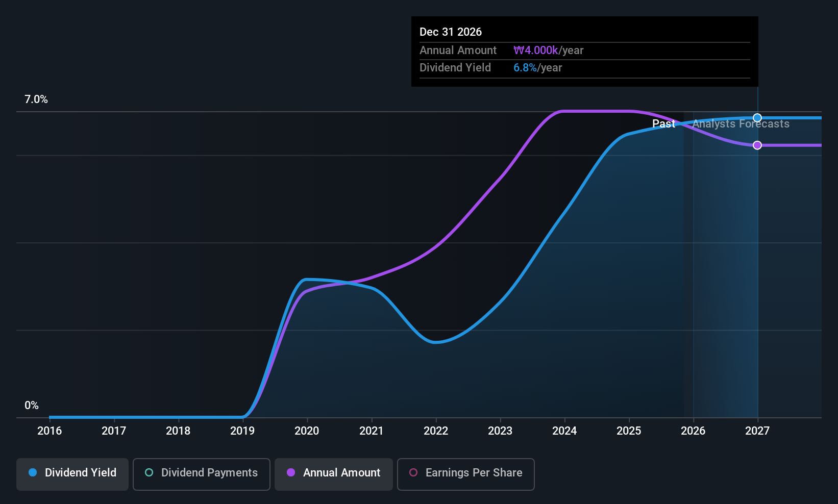Select the 2016 label on the x-axis
Viewport: 838px width, 504px height.
point(50,431)
